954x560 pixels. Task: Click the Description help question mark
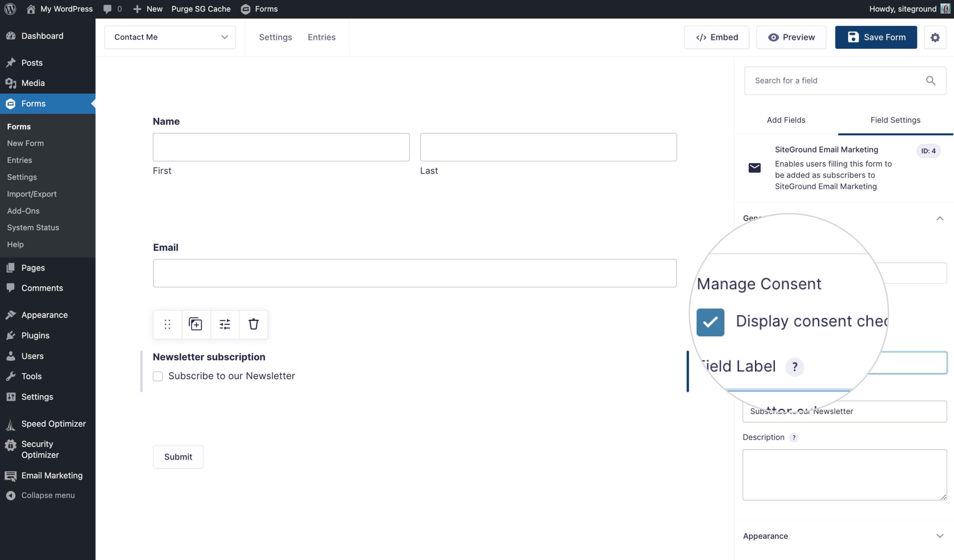pyautogui.click(x=794, y=437)
